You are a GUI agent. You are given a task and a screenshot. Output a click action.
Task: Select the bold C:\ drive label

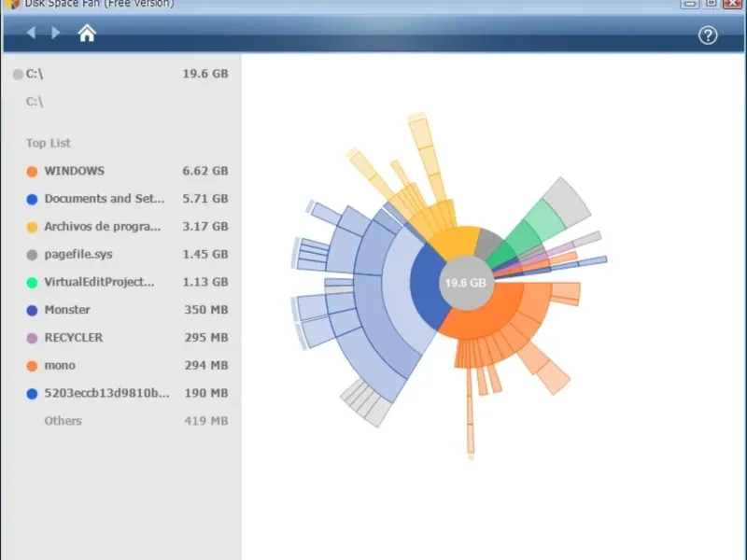35,74
